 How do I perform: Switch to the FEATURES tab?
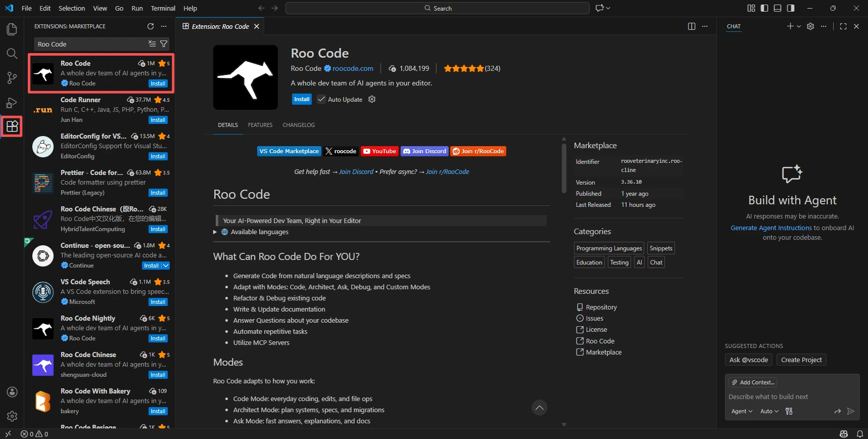pos(260,125)
